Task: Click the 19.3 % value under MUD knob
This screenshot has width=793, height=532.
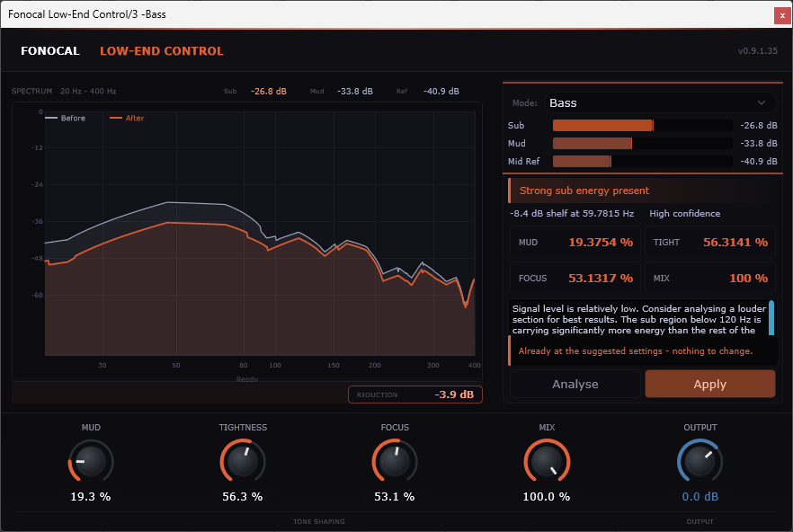Action: pyautogui.click(x=91, y=497)
